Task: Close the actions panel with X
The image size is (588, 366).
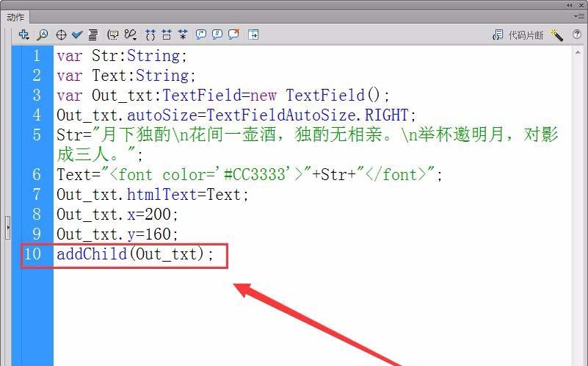Action: click(581, 5)
